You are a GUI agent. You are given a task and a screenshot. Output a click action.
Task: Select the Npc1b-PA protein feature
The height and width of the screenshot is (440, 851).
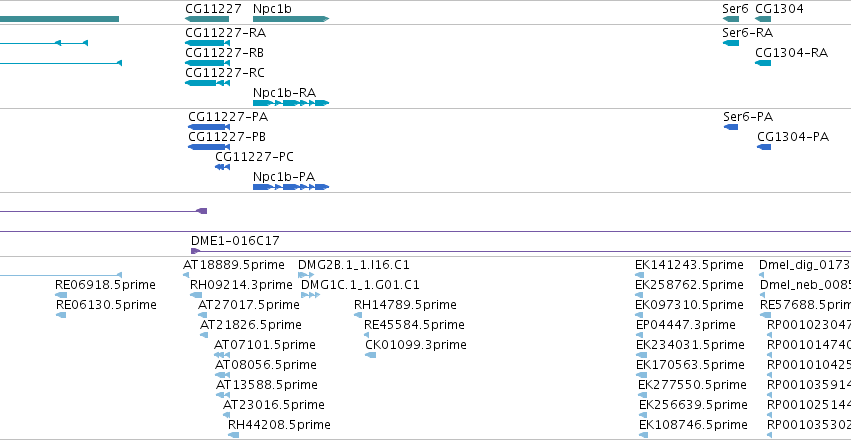291,187
